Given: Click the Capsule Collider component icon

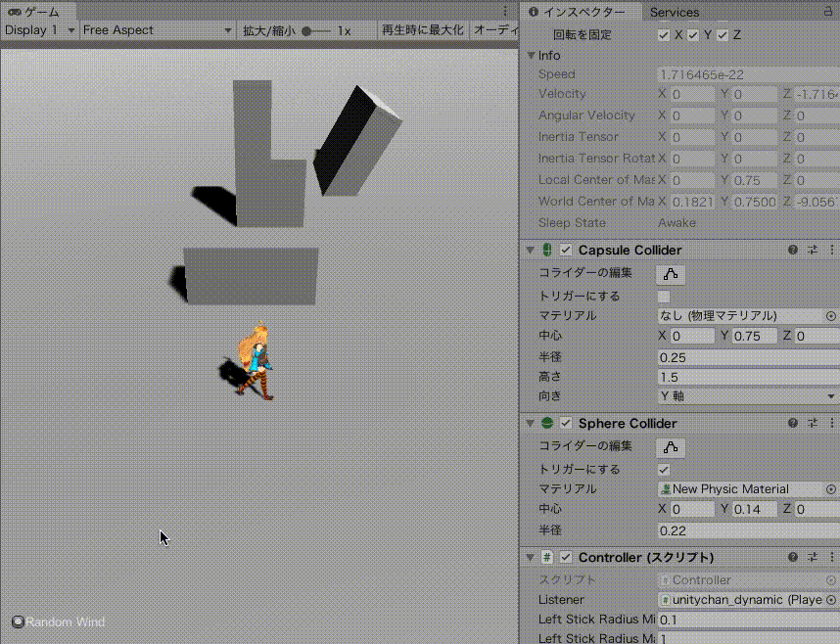Looking at the screenshot, I should pyautogui.click(x=546, y=250).
